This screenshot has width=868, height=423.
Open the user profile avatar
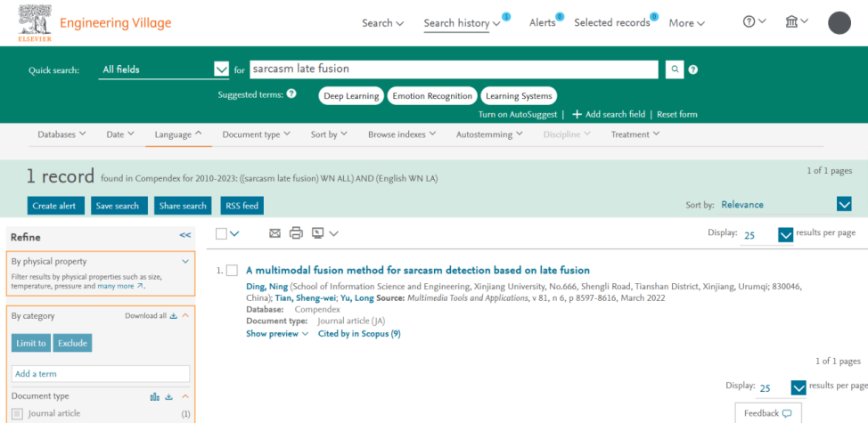(839, 22)
